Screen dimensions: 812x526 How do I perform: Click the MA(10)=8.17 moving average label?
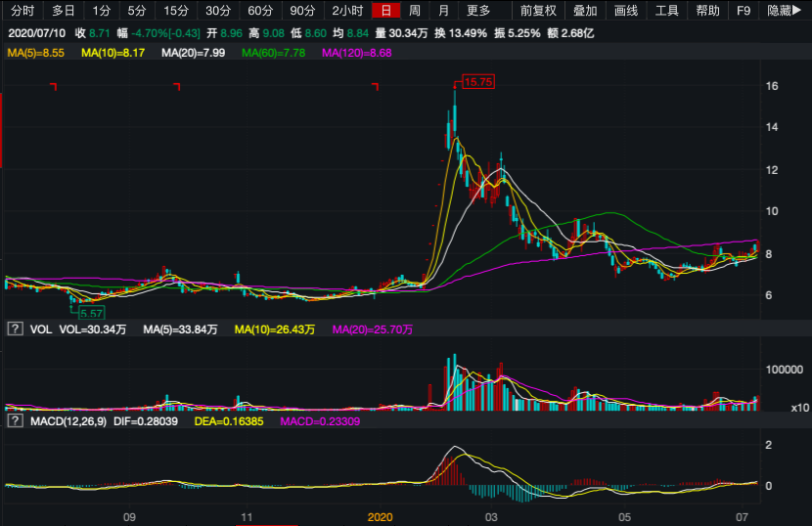(113, 53)
